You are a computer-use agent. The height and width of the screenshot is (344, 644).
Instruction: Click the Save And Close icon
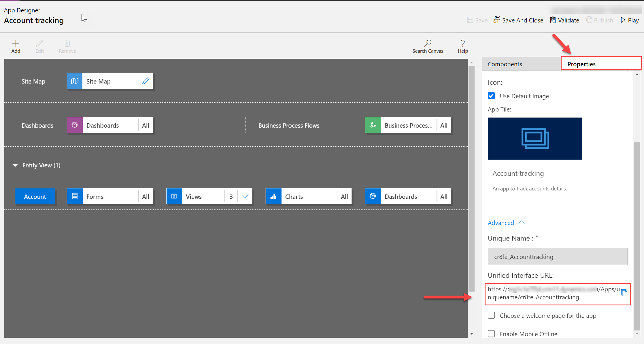[496, 20]
